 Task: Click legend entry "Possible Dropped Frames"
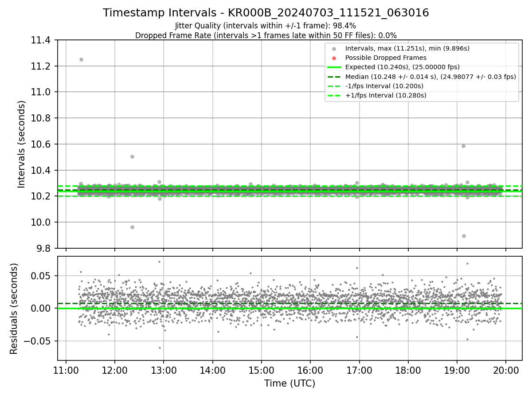pos(386,58)
